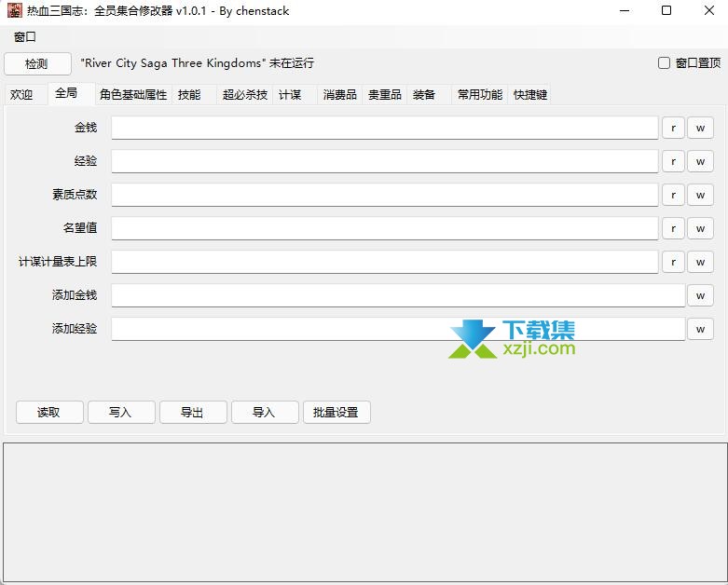The width and height of the screenshot is (728, 585).
Task: Click the r button for 计谋计量表上限
Action: pyautogui.click(x=673, y=262)
